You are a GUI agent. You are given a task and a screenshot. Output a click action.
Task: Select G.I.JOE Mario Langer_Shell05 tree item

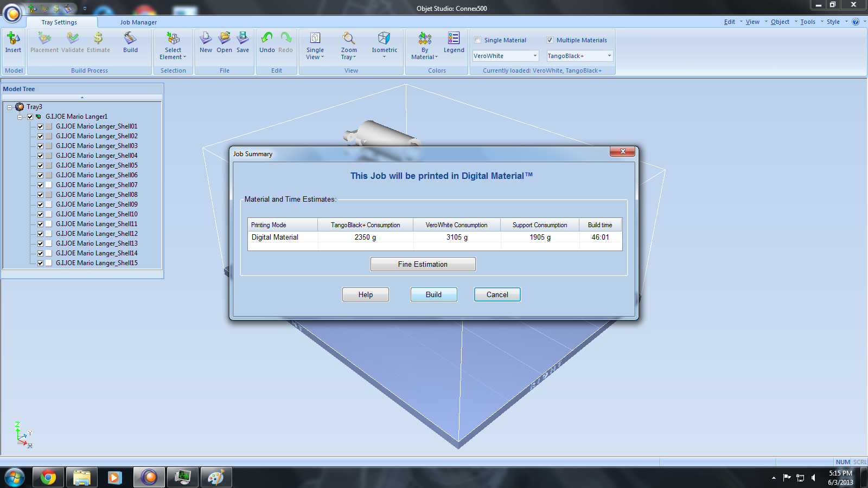[x=97, y=165]
